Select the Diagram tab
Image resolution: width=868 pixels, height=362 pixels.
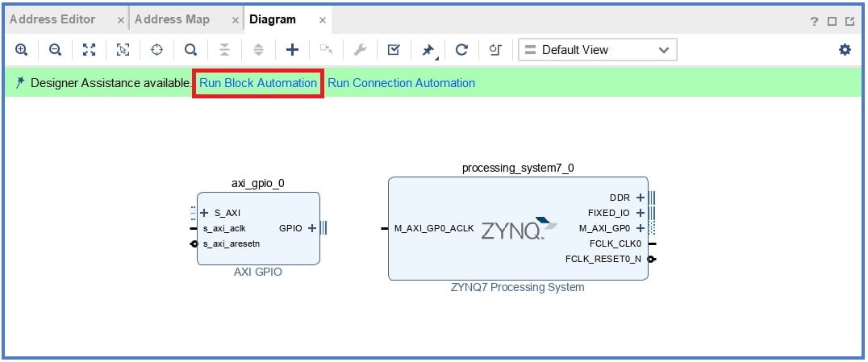click(x=273, y=19)
